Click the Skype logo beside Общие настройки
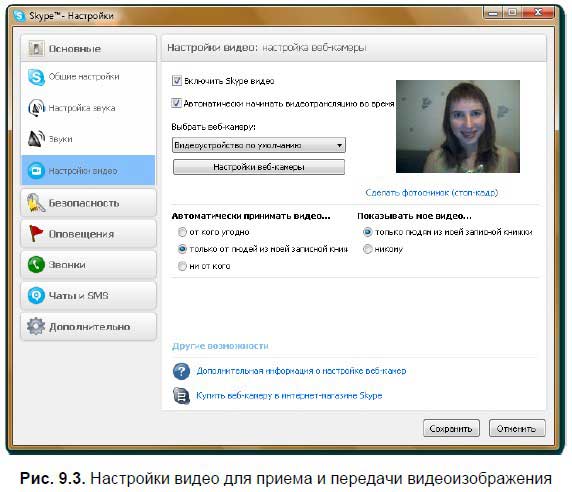 tap(36, 77)
